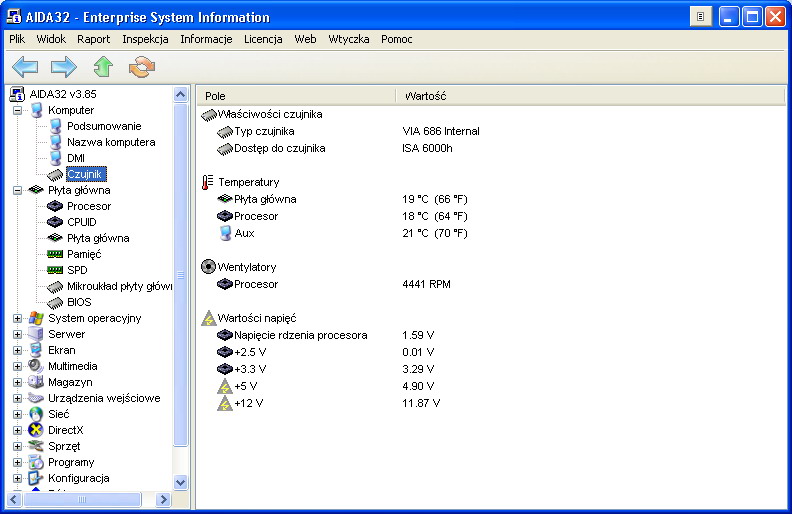Open the Widok menu
Image resolution: width=792 pixels, height=514 pixels.
(51, 39)
